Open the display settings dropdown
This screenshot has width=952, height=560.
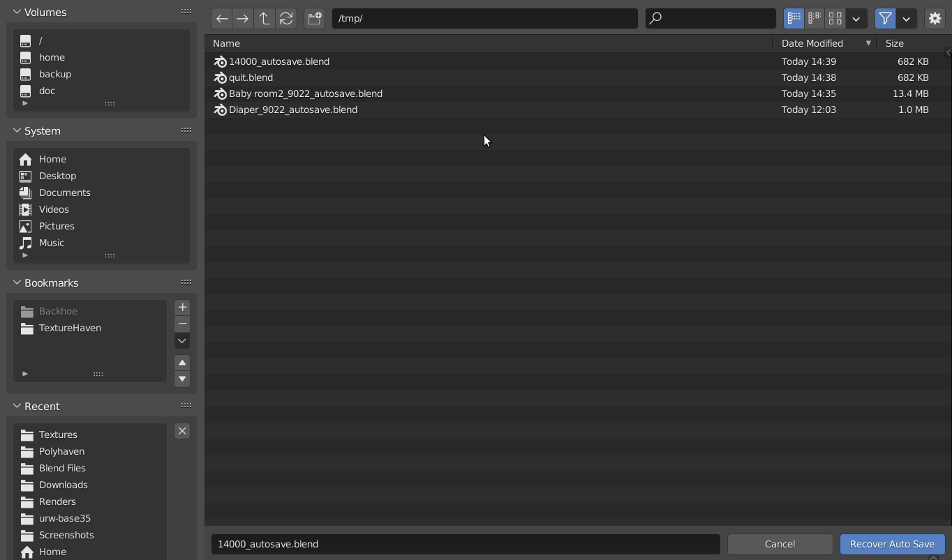pyautogui.click(x=856, y=19)
